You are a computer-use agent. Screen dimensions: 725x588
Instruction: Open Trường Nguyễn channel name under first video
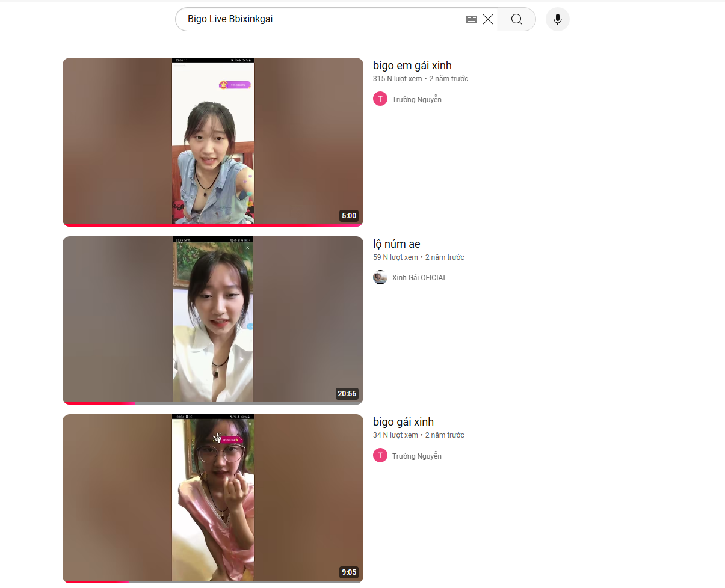[x=416, y=100]
